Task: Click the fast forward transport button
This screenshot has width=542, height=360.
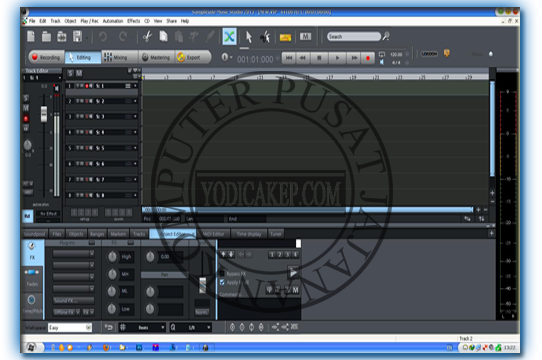Action: [354, 58]
